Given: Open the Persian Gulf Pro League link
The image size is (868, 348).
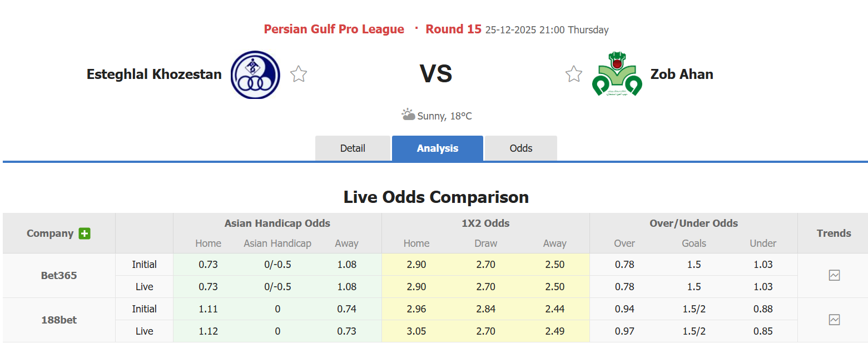Looking at the screenshot, I should click(334, 29).
